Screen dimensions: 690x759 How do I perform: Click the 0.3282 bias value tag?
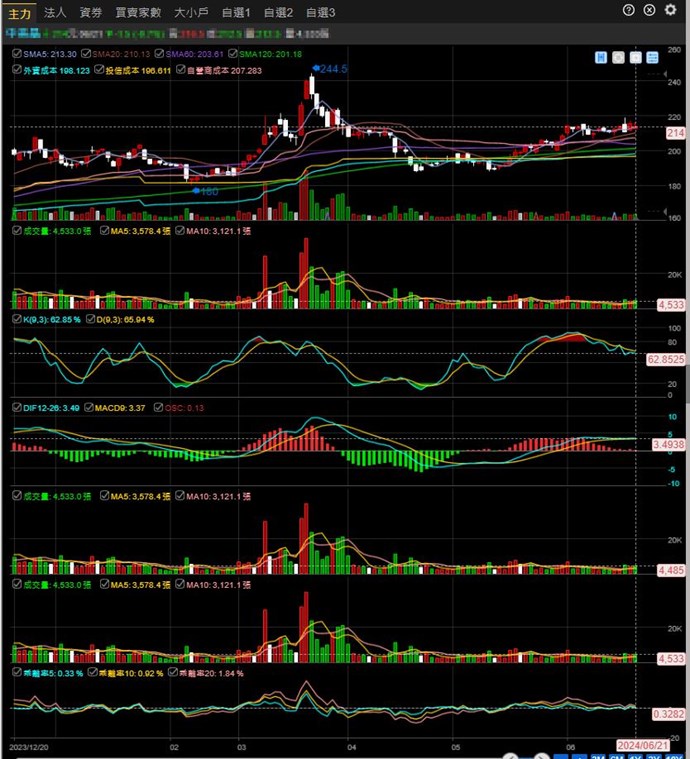[x=669, y=714]
